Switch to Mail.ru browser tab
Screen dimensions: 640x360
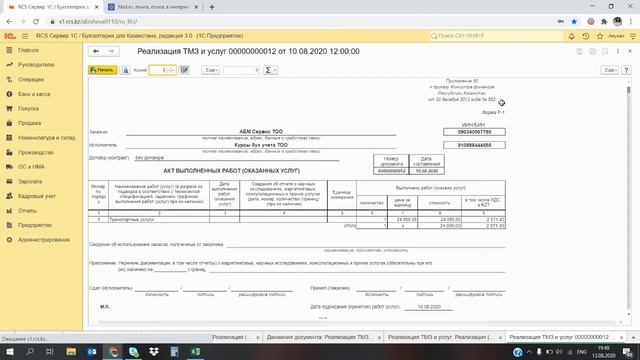point(152,7)
